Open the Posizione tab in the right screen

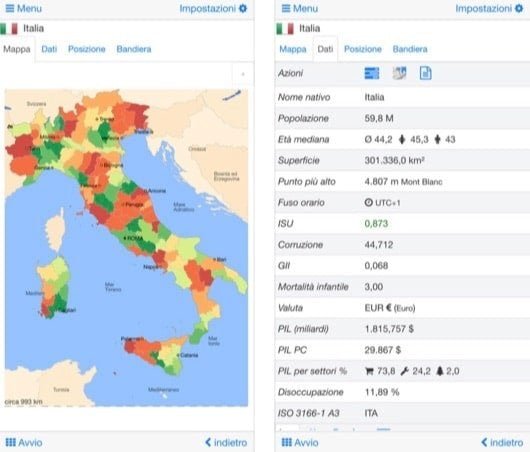click(x=363, y=49)
